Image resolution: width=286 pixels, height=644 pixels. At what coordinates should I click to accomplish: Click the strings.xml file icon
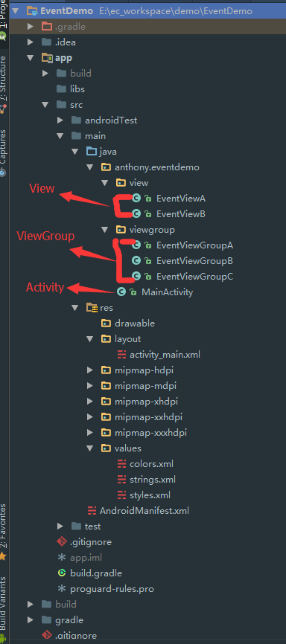122,480
